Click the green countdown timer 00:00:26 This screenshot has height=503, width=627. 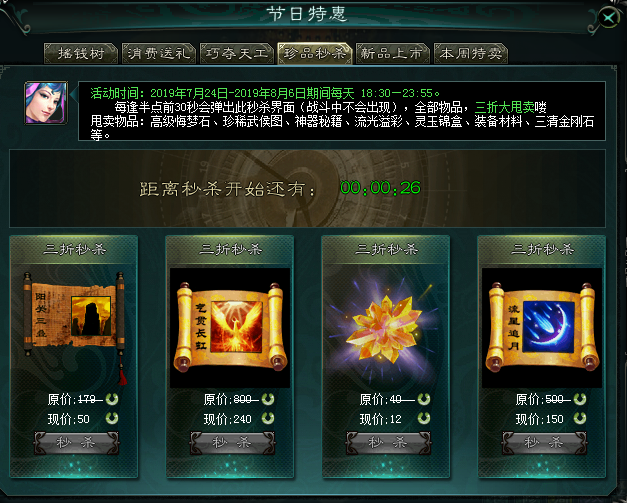(x=380, y=188)
